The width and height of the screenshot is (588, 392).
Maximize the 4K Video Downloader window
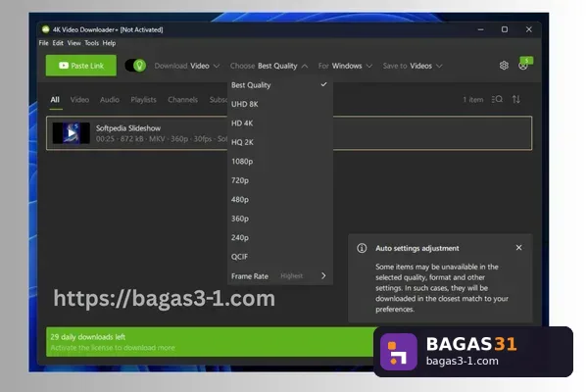pyautogui.click(x=505, y=29)
